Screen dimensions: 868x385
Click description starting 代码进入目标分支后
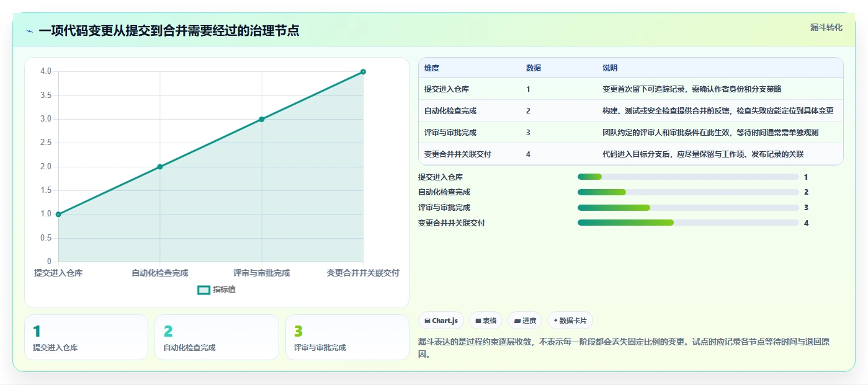point(703,154)
